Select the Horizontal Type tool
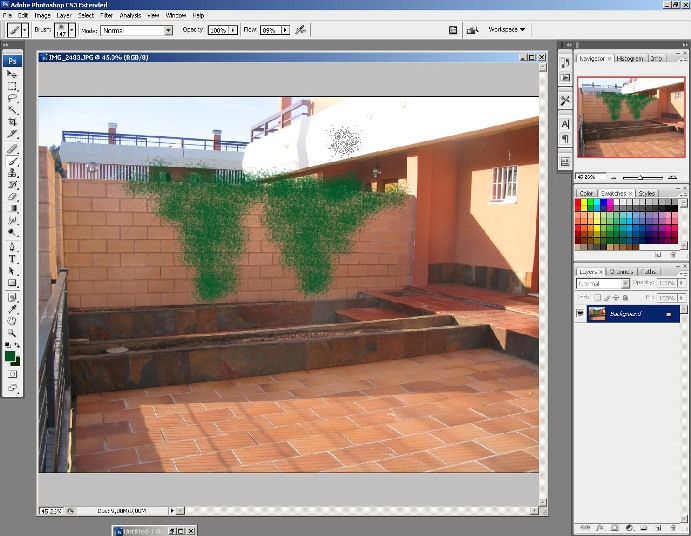Screen dimensions: 691x536 pos(12,259)
